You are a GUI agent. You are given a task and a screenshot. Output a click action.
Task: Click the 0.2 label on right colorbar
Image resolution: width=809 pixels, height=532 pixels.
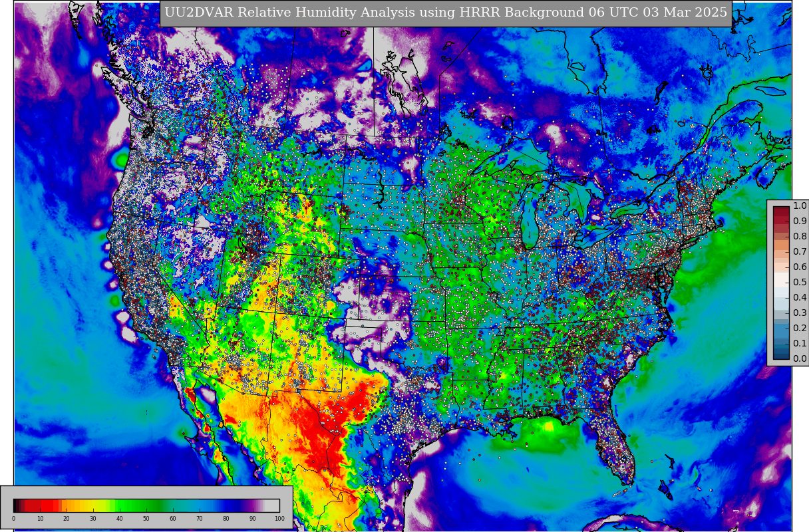(x=800, y=328)
